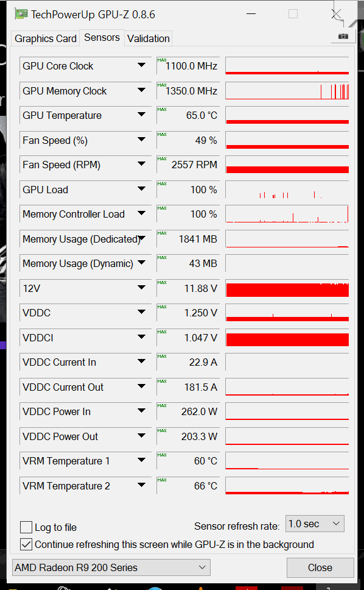Click the GPU-Z app icon in title bar
364x590 pixels.
point(21,14)
